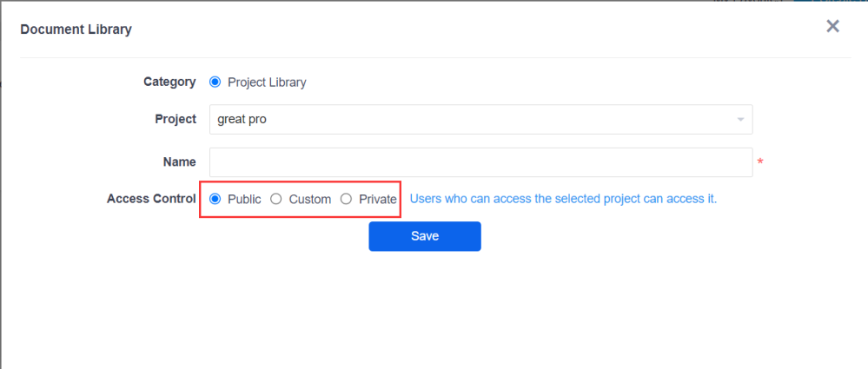
Task: Select the Public access control radio circle
Action: pos(215,199)
